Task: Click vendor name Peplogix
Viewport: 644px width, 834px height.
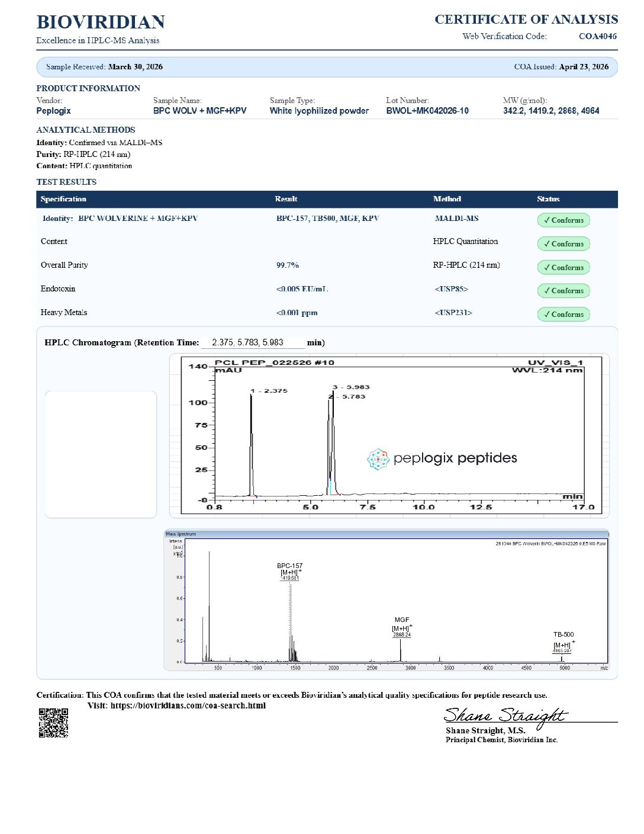Action: (x=53, y=111)
